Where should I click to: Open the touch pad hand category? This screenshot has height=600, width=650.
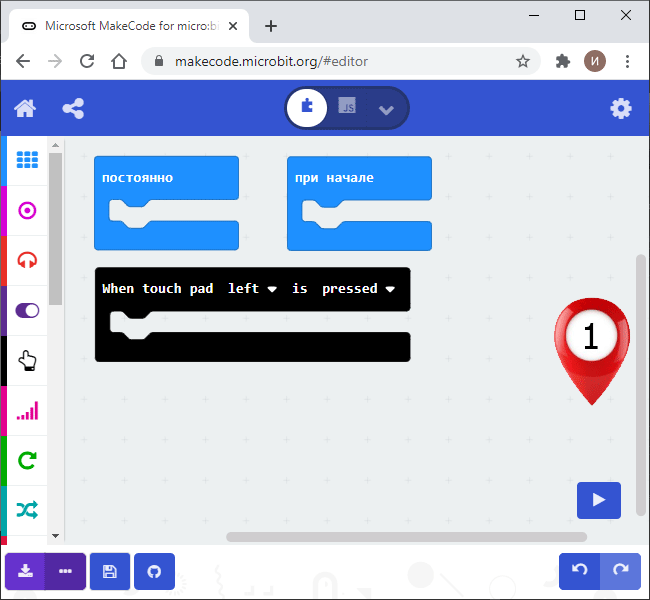pyautogui.click(x=27, y=360)
